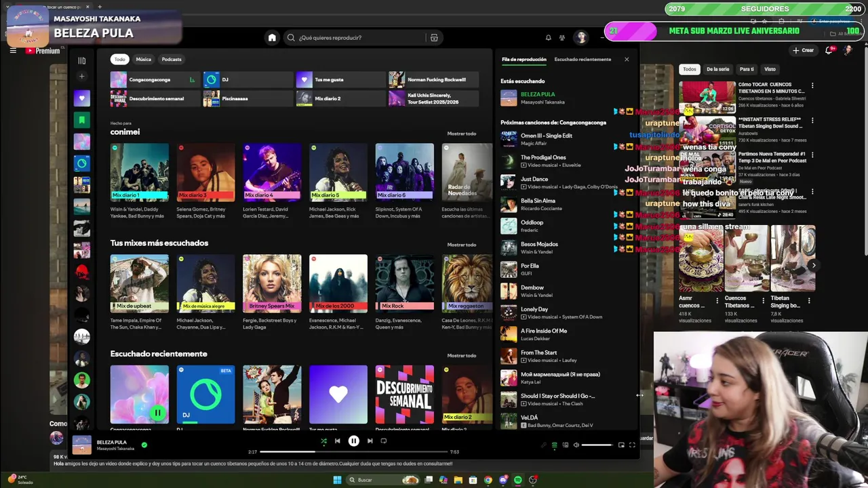The width and height of the screenshot is (868, 488).
Task: Open green bookmark episodes in sidebar
Action: tap(82, 120)
